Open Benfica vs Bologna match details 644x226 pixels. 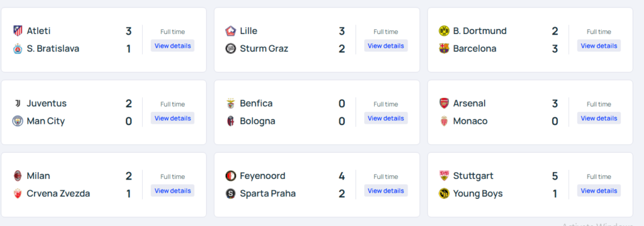(x=386, y=118)
